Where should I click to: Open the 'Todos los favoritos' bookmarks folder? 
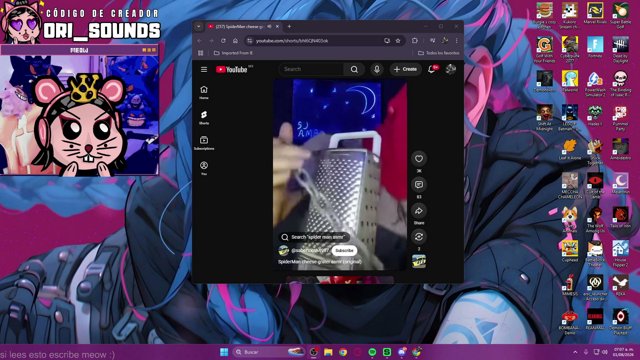[439, 53]
